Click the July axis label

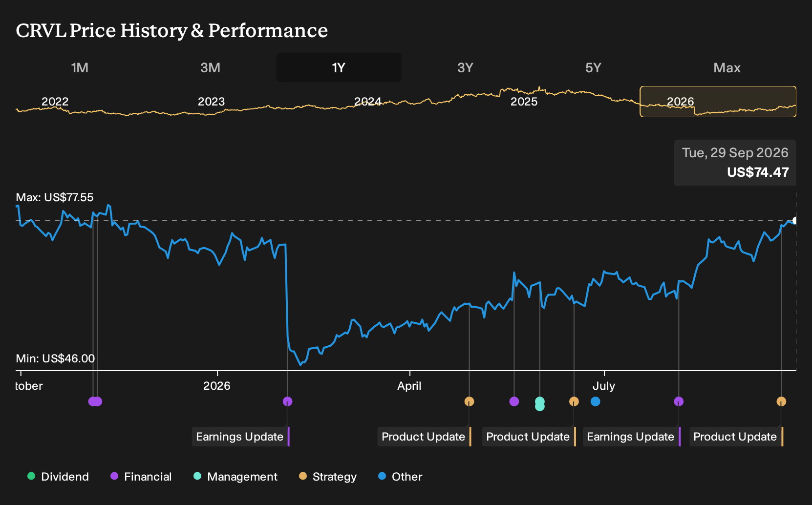click(604, 386)
